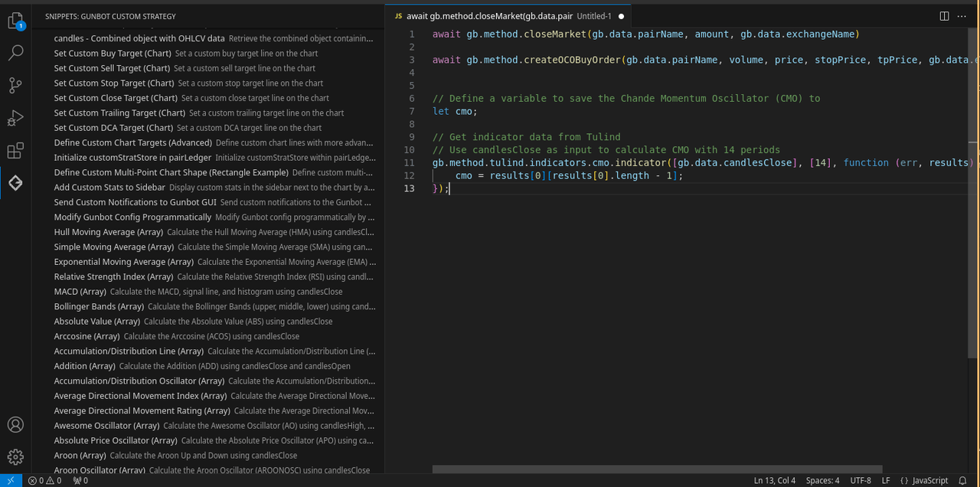Click createOCOBuyOrder call on line 3
This screenshot has height=487, width=980.
click(572, 60)
